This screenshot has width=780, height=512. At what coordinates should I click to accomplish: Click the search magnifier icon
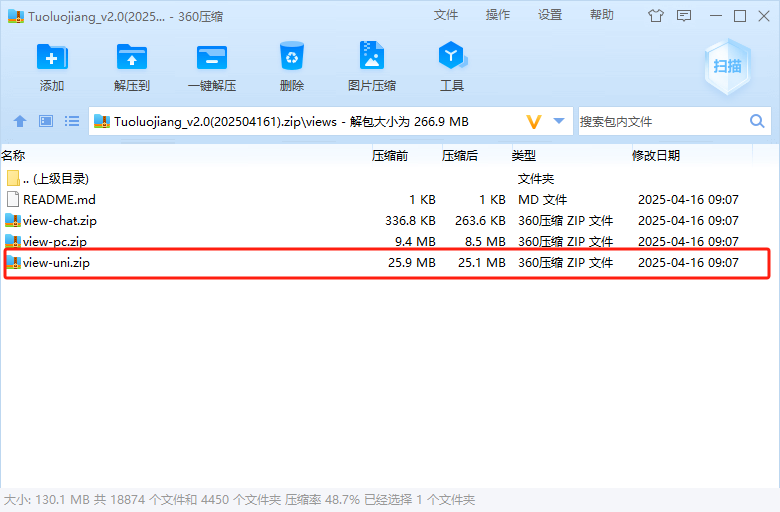coord(757,121)
